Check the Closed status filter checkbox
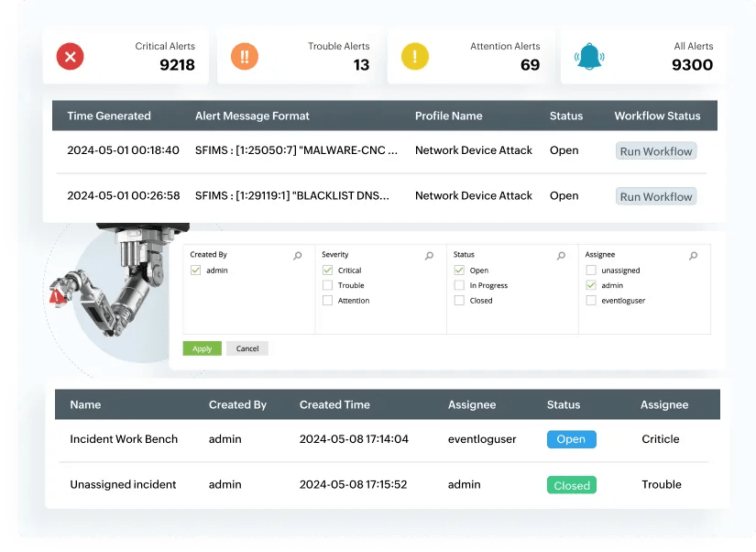756x552 pixels. 459,300
